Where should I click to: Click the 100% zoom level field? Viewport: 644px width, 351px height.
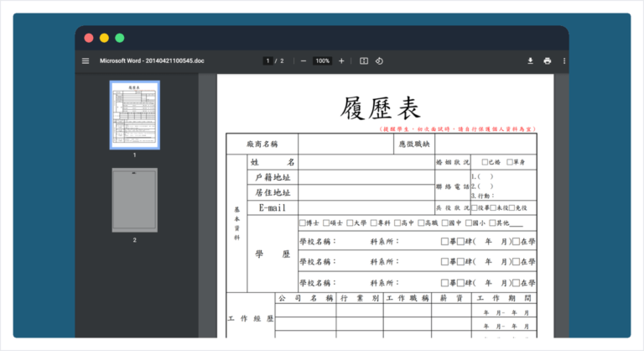322,61
